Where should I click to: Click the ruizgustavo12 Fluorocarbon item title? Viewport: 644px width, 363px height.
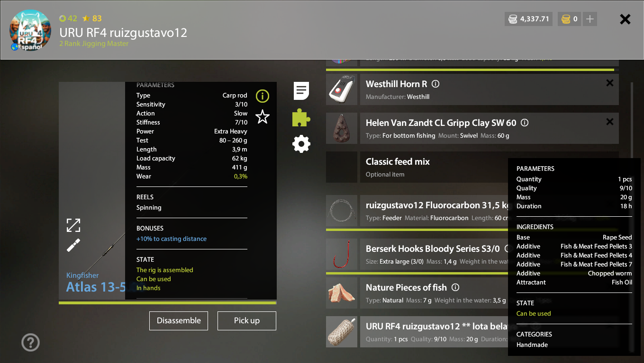point(437,205)
